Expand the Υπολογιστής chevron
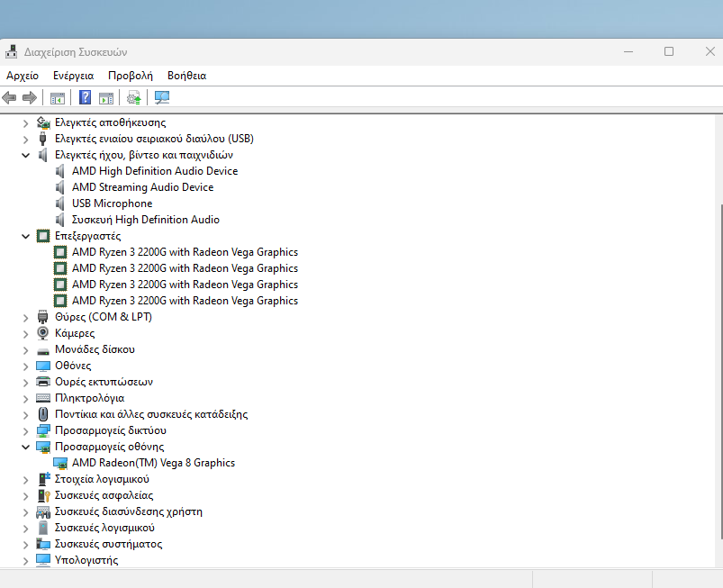The height and width of the screenshot is (588, 723). click(x=26, y=561)
